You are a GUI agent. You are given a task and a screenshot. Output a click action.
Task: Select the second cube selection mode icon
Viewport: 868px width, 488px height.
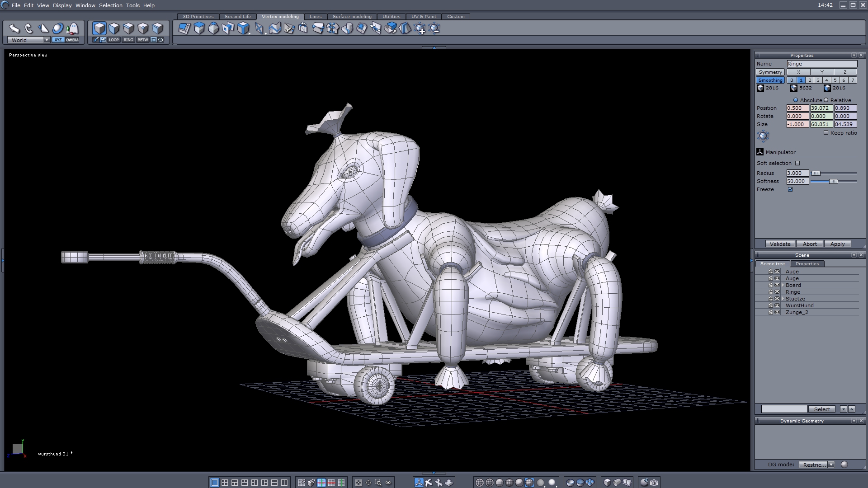click(x=114, y=28)
